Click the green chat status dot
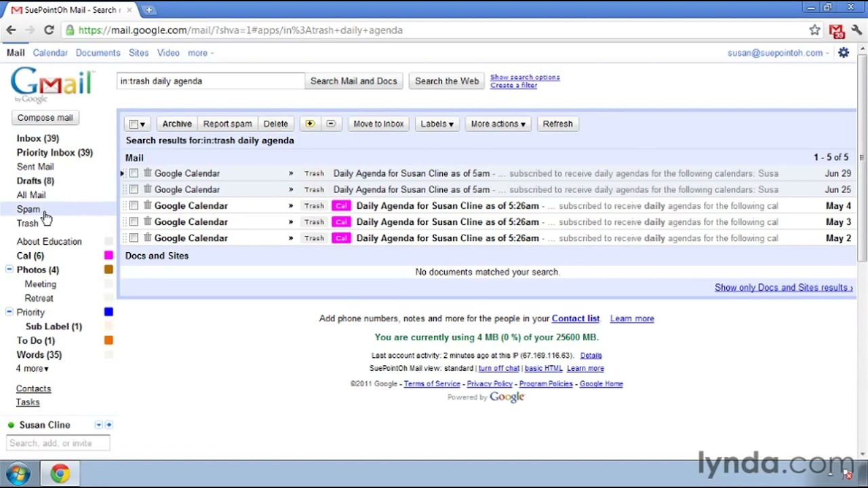This screenshot has height=488, width=868. click(11, 425)
